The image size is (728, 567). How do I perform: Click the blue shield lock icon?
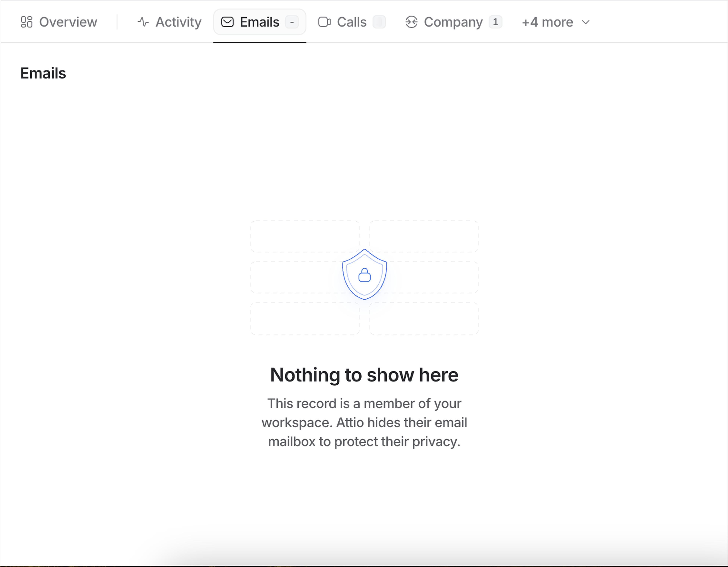[364, 275]
